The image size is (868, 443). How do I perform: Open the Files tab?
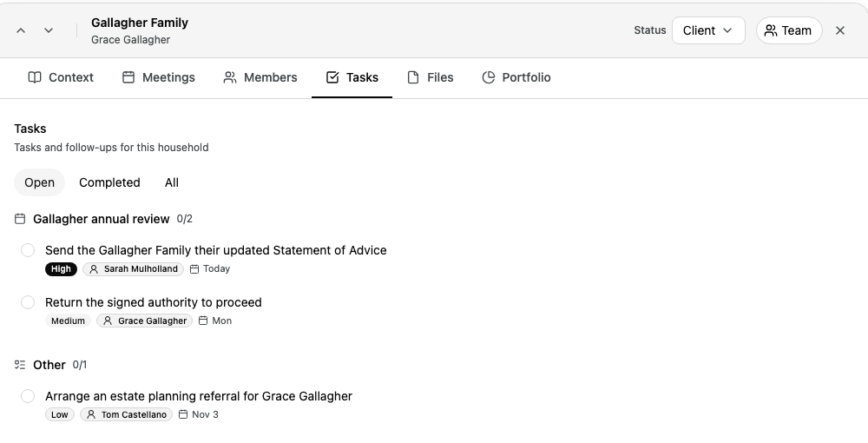coord(431,77)
